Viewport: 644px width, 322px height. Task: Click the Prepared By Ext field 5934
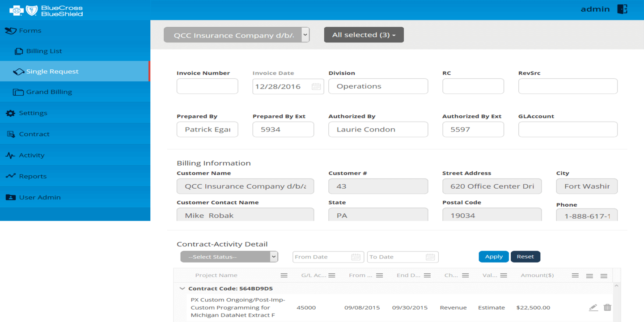tap(283, 129)
